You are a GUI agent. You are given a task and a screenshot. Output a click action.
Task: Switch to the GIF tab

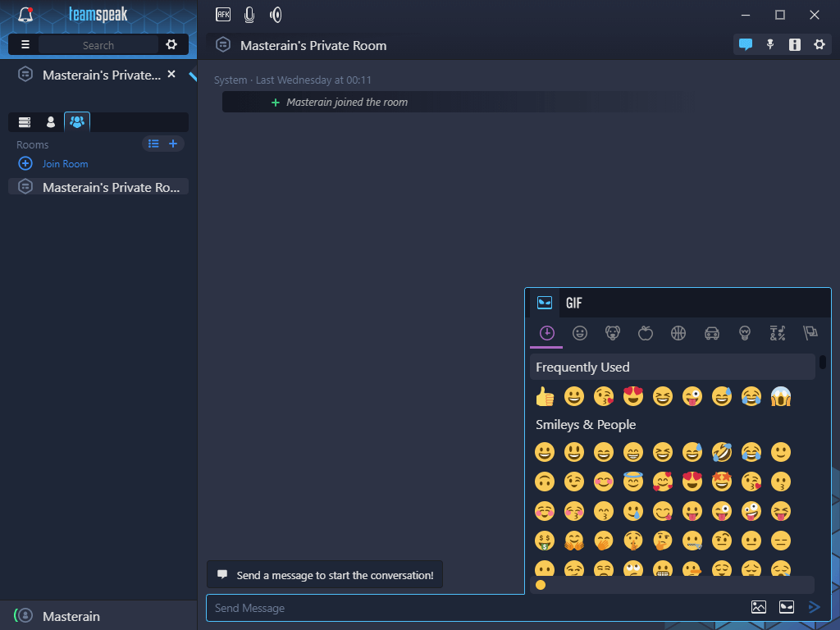coord(574,304)
